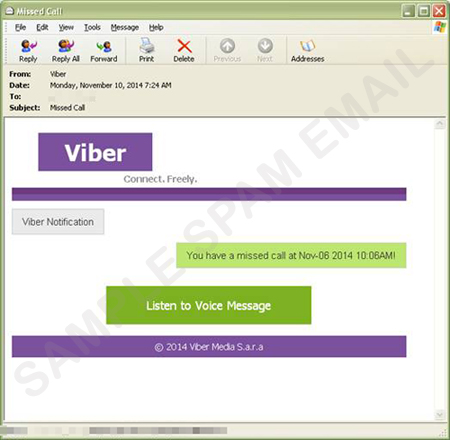Screen dimensions: 450x440
Task: Open the View menu
Action: 66,27
